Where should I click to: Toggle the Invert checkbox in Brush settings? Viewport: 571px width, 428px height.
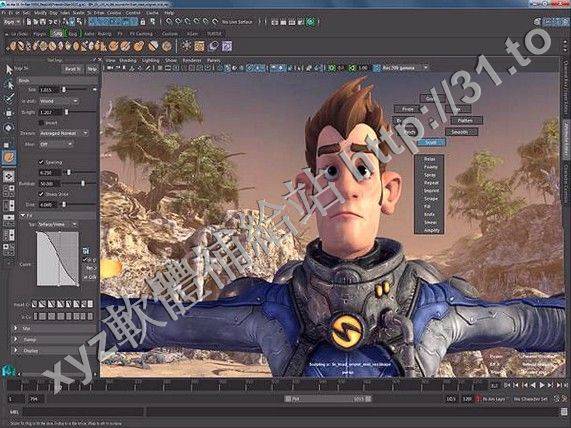pyautogui.click(x=41, y=123)
